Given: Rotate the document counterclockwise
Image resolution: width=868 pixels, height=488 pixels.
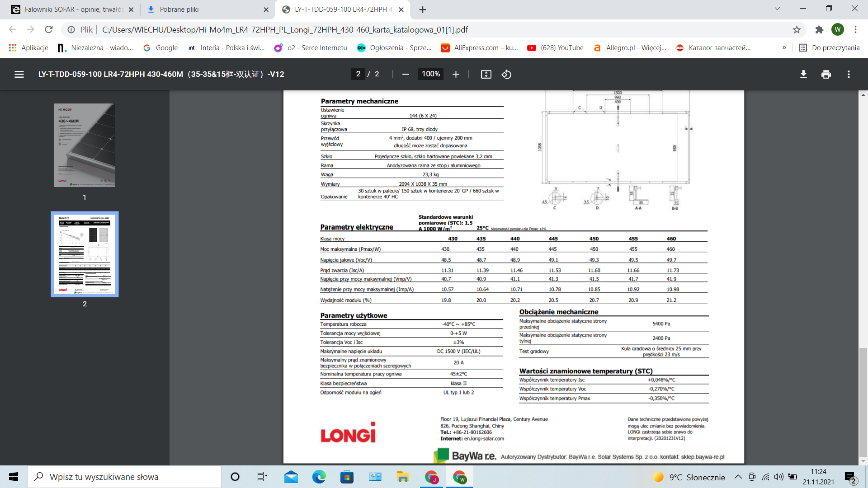Looking at the screenshot, I should [506, 75].
